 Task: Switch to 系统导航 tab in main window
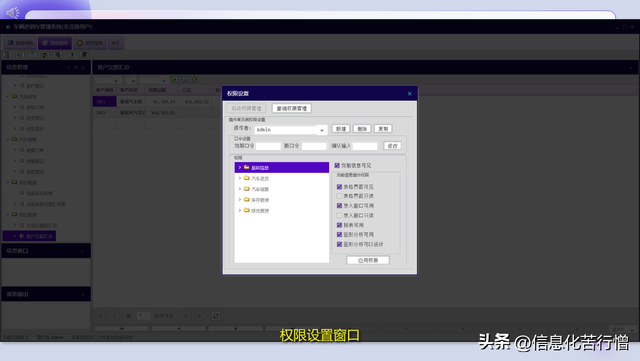(20, 43)
